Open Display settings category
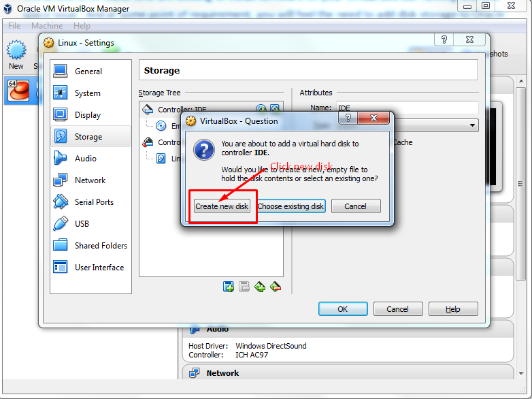 tap(90, 115)
